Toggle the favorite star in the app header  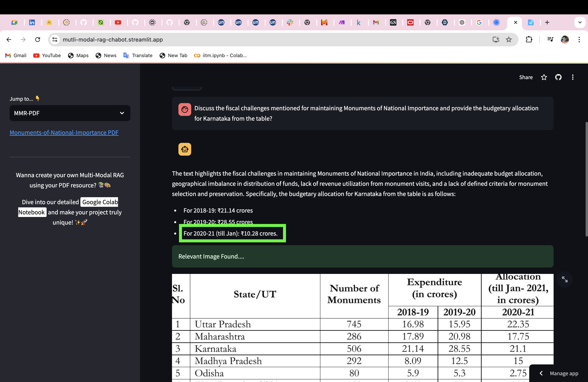pos(544,77)
